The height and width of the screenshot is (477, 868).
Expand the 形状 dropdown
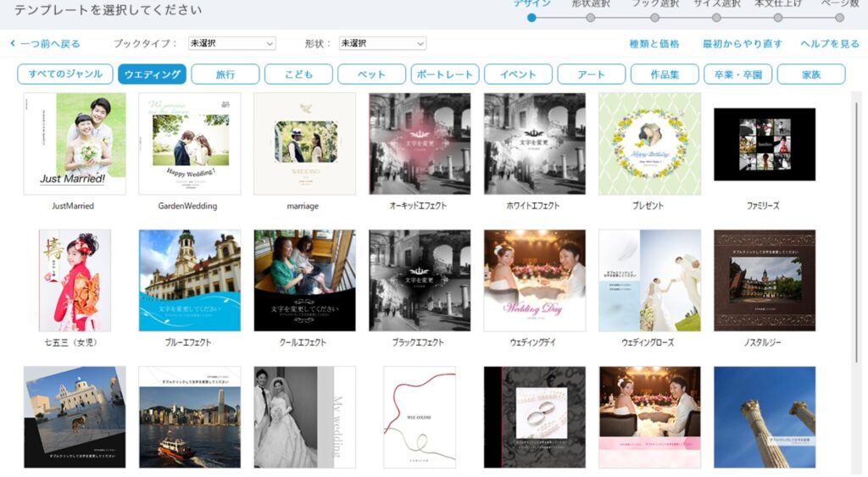[381, 43]
